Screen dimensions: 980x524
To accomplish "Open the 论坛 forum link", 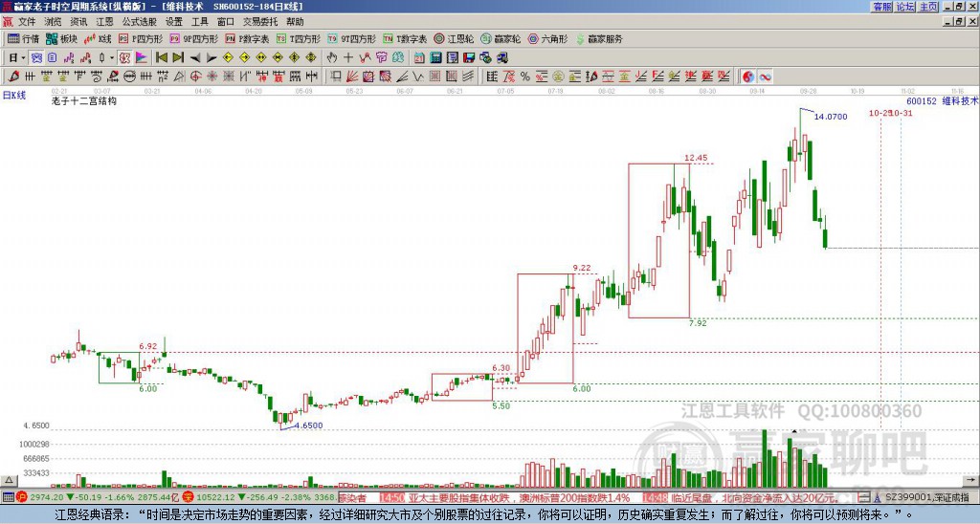I will click(x=905, y=7).
